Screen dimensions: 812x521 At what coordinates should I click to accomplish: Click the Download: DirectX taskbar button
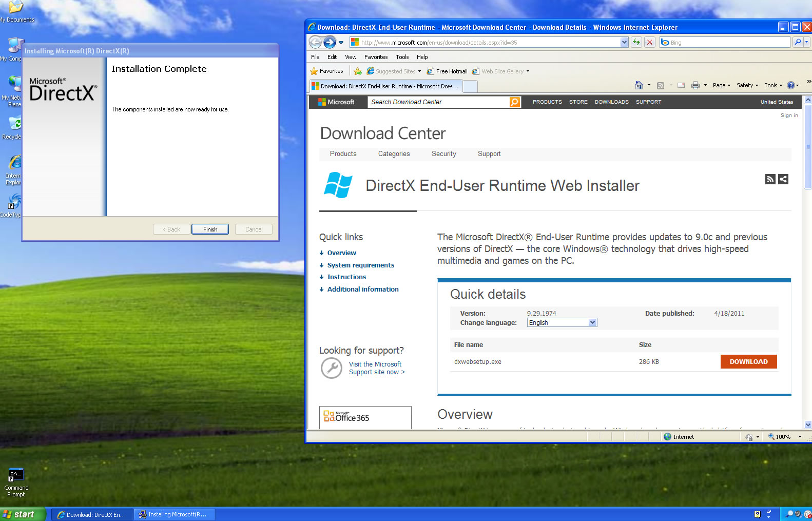[92, 514]
